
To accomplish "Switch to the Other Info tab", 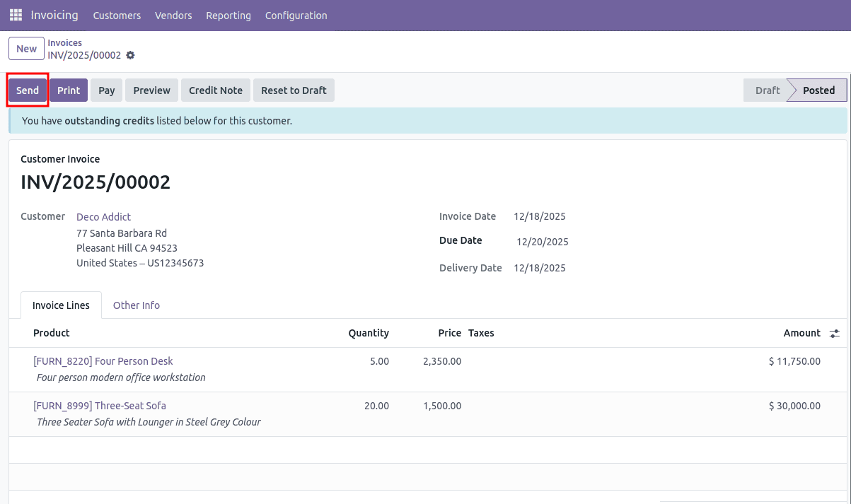I will [137, 305].
